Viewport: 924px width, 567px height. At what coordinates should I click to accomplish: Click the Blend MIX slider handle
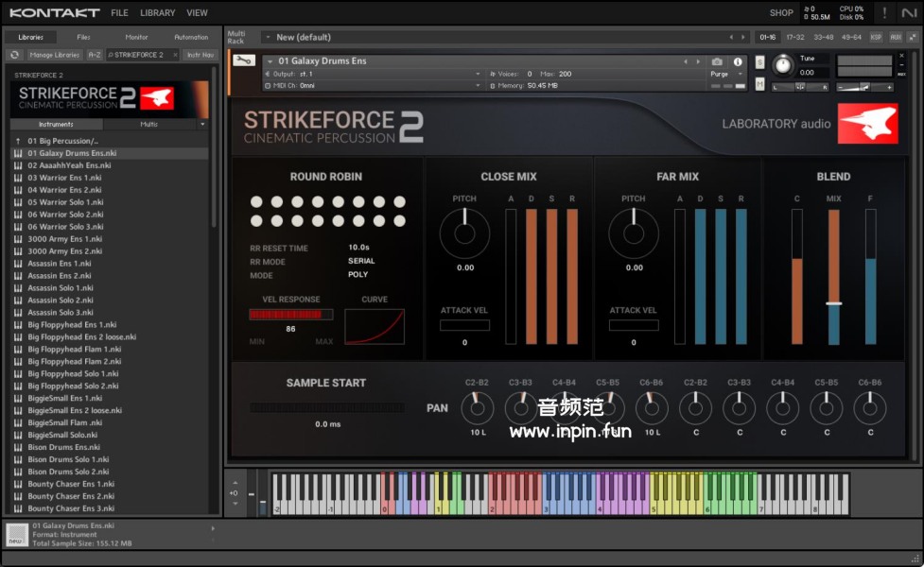tap(833, 303)
